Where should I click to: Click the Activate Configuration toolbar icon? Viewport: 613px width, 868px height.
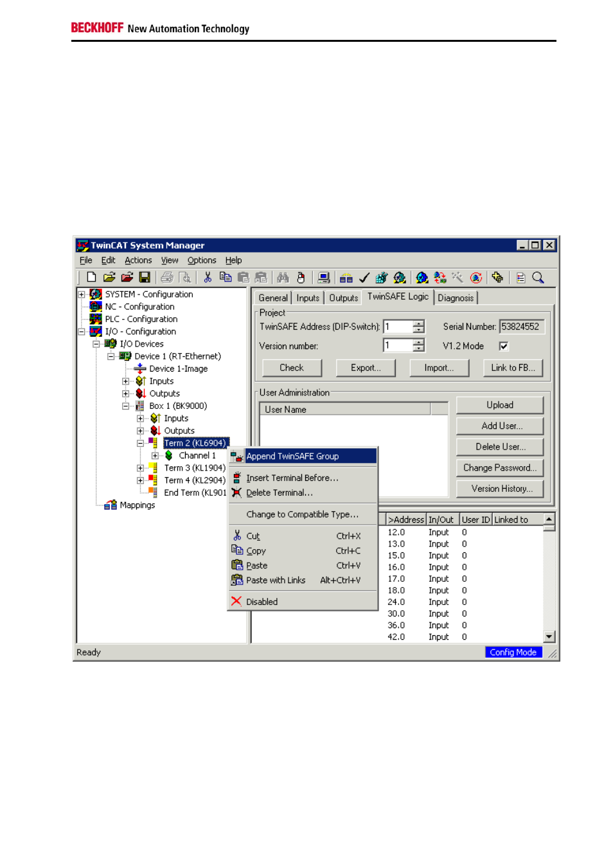click(382, 278)
